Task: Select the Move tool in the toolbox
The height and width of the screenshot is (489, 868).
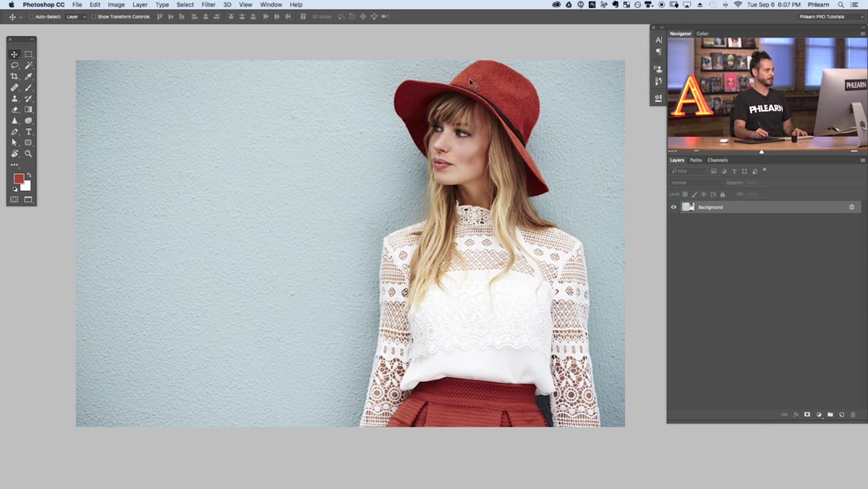Action: point(14,54)
